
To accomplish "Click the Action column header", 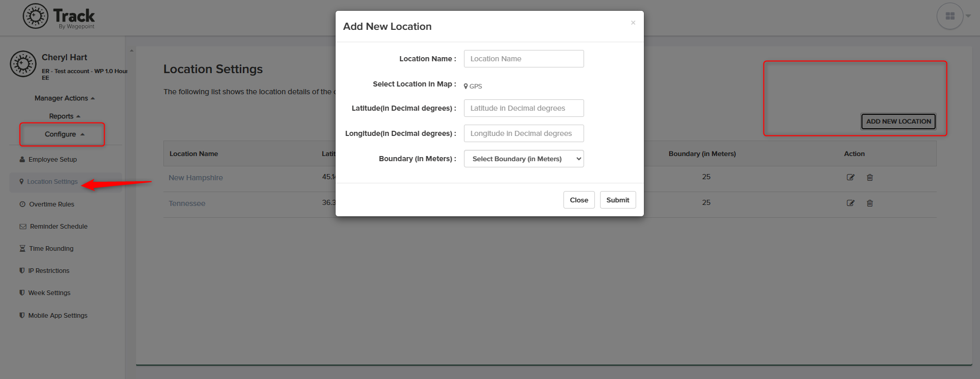I will 854,154.
